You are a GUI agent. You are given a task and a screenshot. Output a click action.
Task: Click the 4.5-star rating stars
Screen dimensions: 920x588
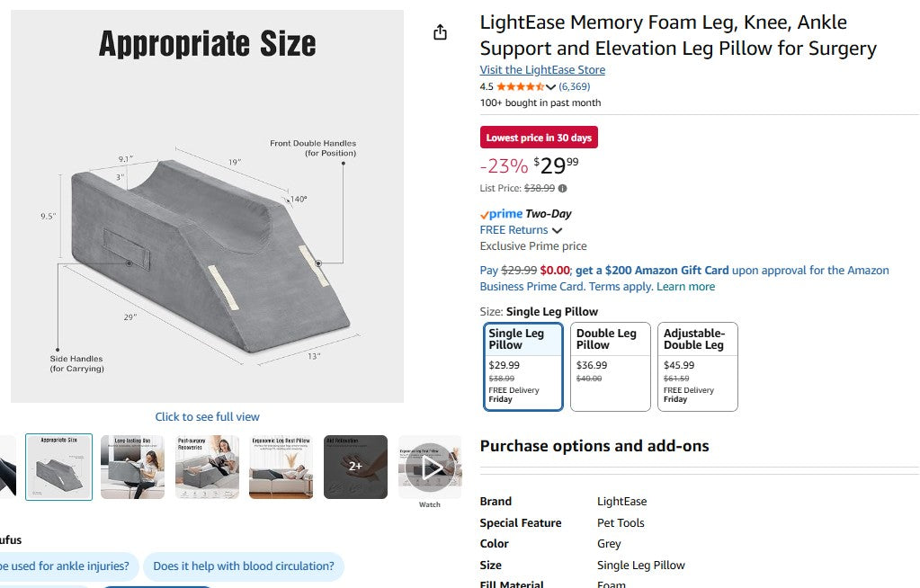519,86
